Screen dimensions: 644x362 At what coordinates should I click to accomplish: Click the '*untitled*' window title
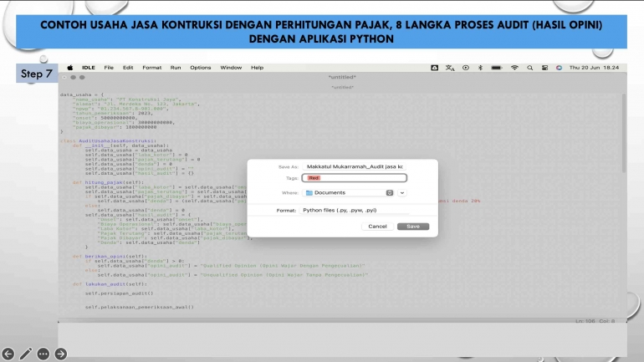[342, 77]
